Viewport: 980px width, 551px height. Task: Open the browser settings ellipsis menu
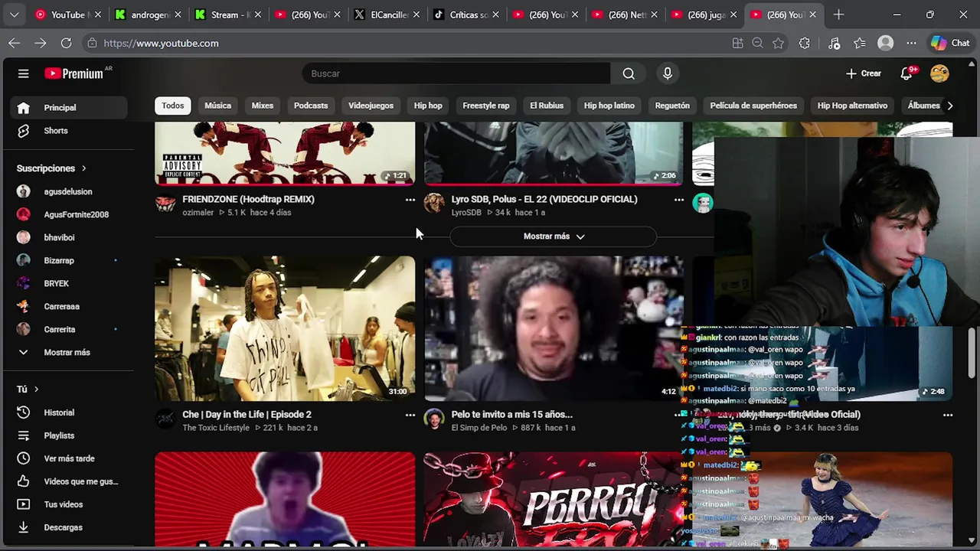911,43
